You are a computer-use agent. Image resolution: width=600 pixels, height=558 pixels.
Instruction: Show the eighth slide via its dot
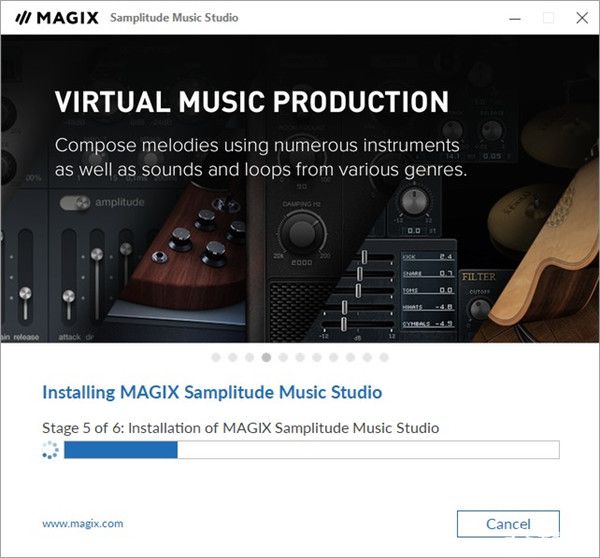[334, 357]
